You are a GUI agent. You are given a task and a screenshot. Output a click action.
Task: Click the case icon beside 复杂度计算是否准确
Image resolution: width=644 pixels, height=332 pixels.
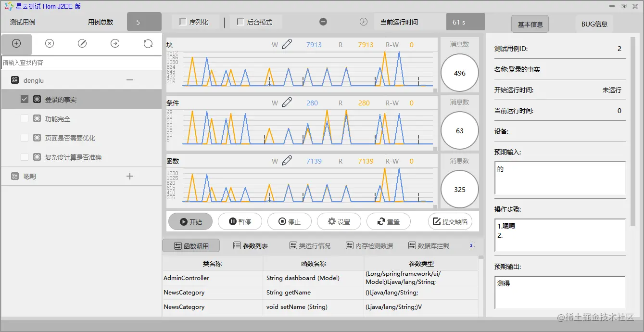click(37, 157)
